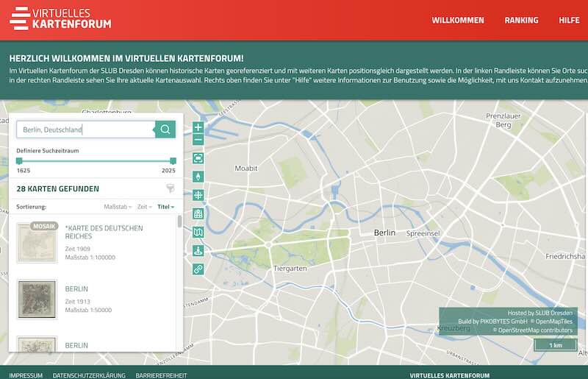
Task: Click the time range slider track
Action: click(x=96, y=161)
